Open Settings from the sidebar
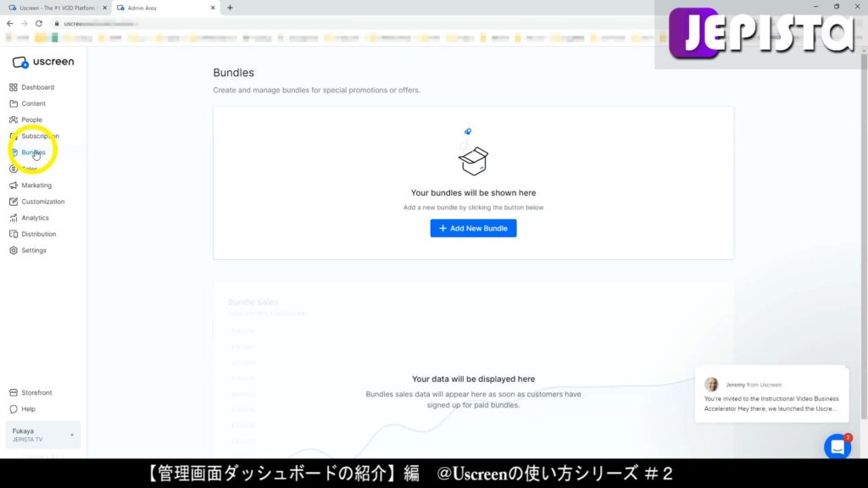The width and height of the screenshot is (868, 488). (34, 251)
